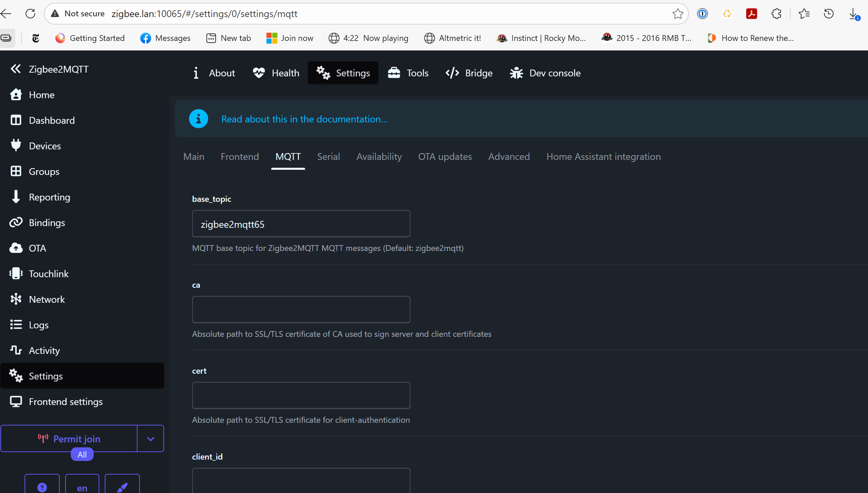Open the Advanced settings tab
The width and height of the screenshot is (868, 493).
click(509, 156)
